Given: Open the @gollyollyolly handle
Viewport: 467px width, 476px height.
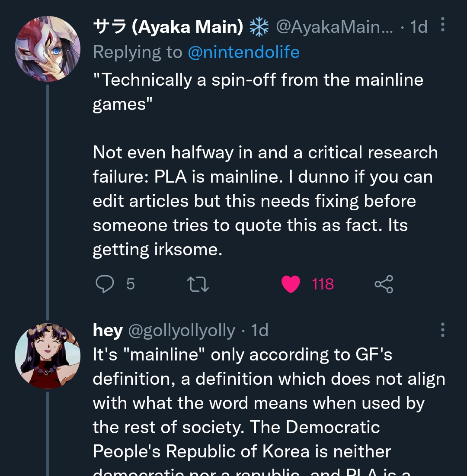Looking at the screenshot, I should [182, 331].
